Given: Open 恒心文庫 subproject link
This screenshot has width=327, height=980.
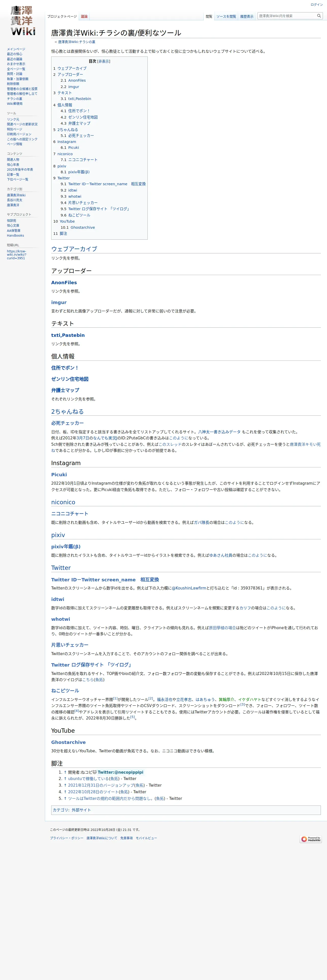Looking at the screenshot, I should [13, 226].
